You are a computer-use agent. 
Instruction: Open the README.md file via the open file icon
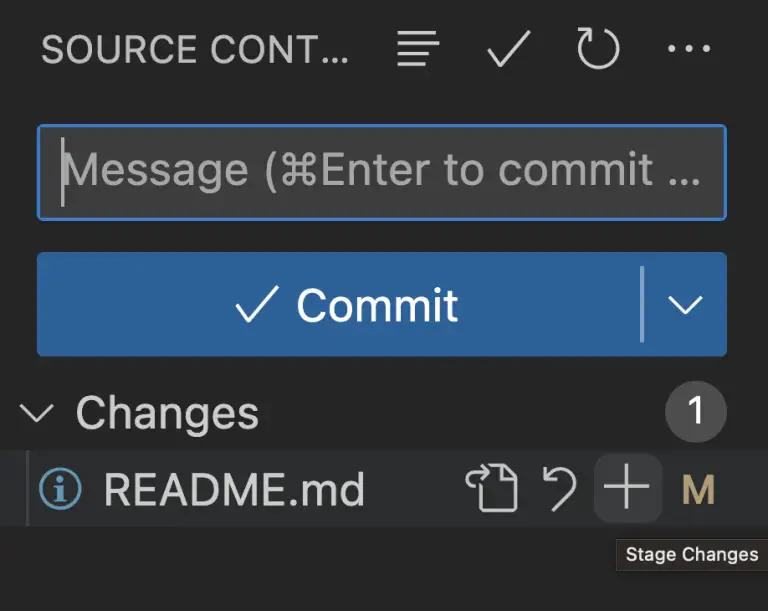point(491,489)
